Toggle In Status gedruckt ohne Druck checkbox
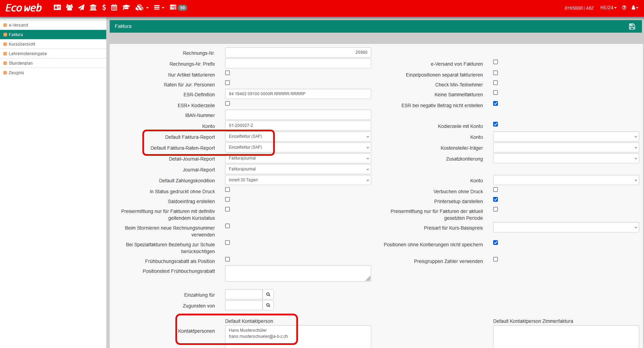This screenshot has height=348, width=644. point(227,189)
